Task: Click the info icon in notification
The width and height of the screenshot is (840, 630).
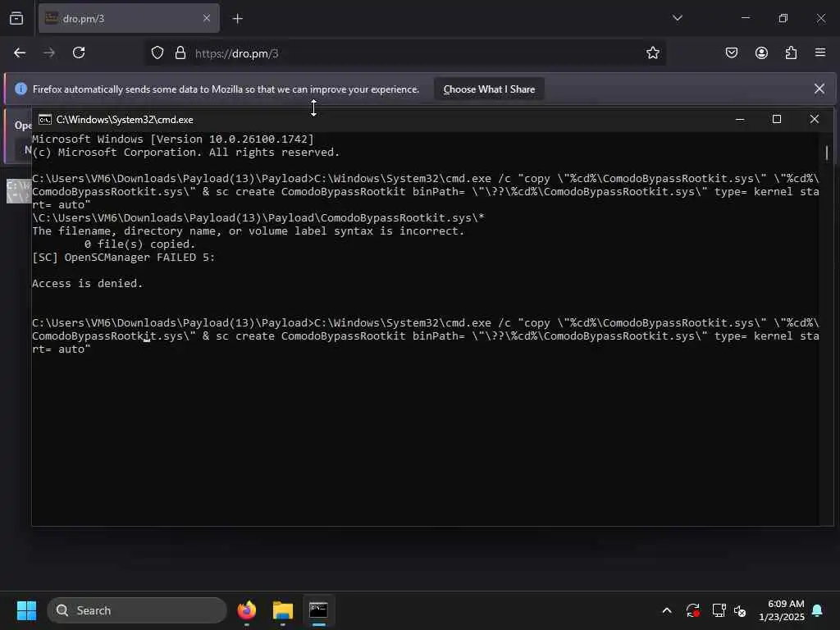Action: [x=21, y=89]
